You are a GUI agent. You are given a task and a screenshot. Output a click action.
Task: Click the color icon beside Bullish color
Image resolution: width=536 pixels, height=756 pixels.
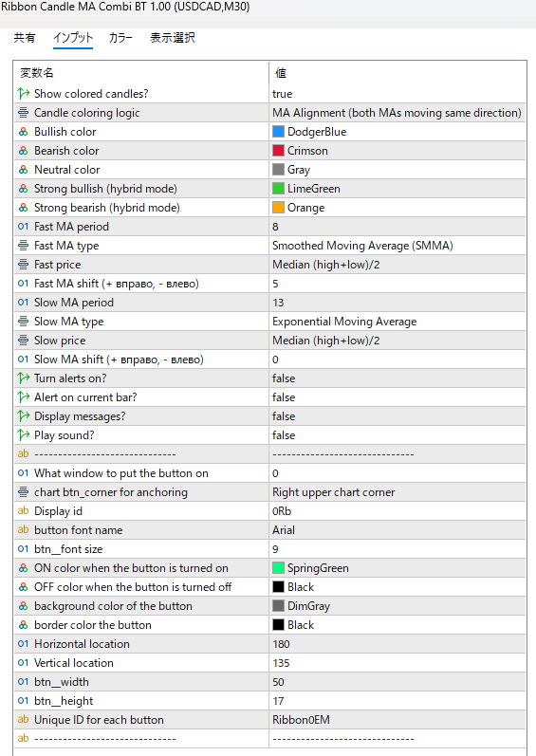23,132
